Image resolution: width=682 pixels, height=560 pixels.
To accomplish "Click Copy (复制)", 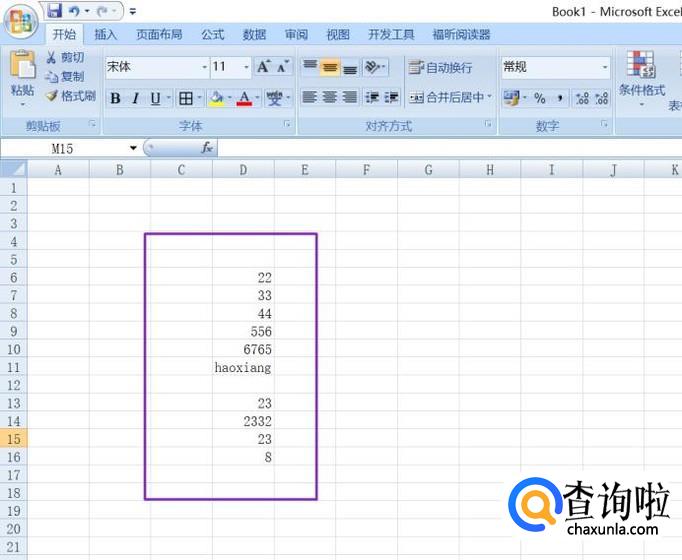I will [x=65, y=77].
